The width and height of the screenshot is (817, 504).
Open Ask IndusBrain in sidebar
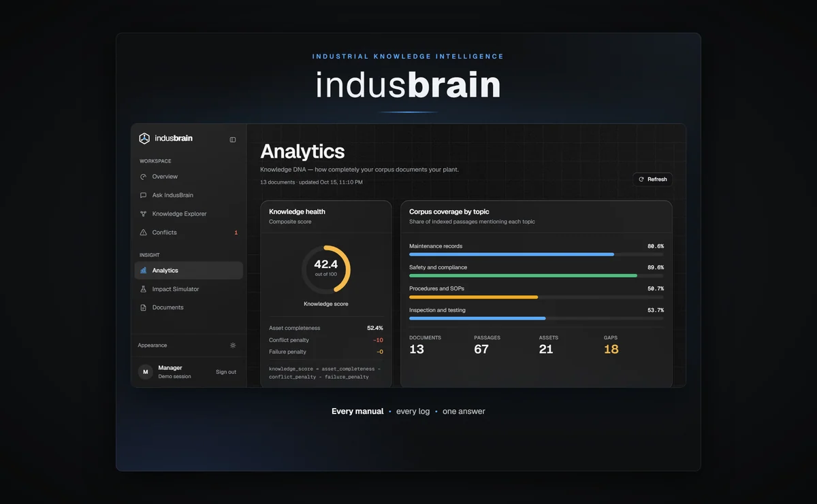click(189, 195)
